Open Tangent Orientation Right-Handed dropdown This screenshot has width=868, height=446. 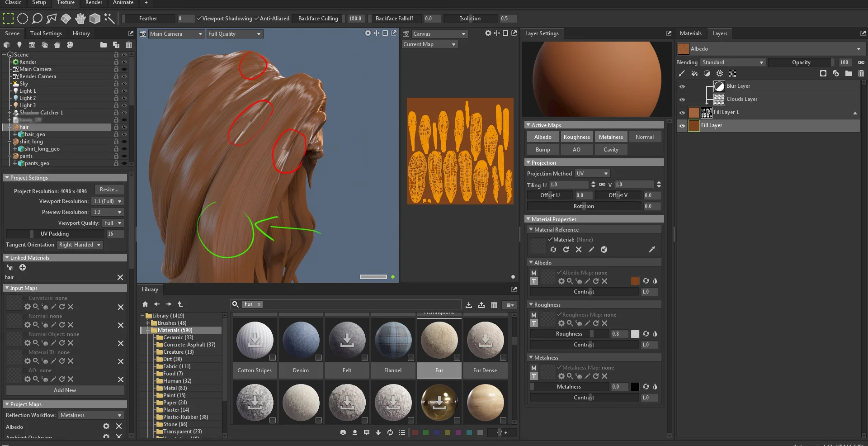pos(80,245)
